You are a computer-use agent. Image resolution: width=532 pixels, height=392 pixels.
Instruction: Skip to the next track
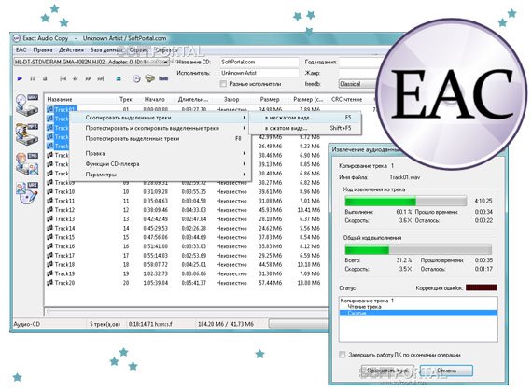[x=101, y=78]
